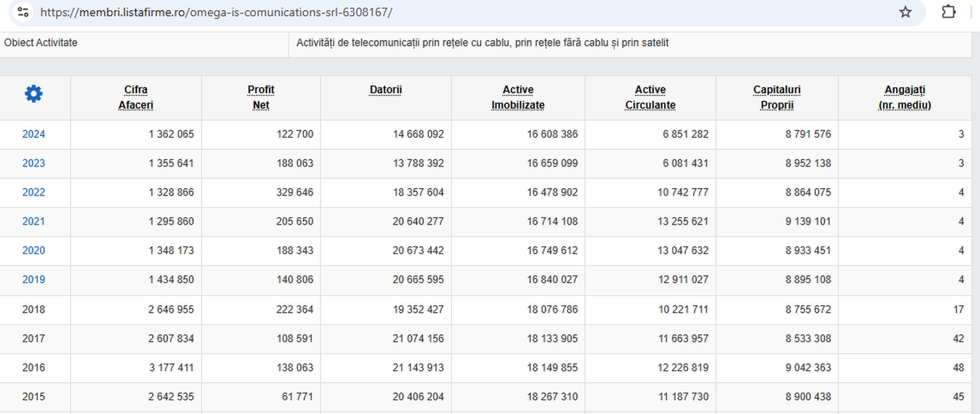Open the 2023 year link
Viewport: 980px width, 414px height.
[x=34, y=163]
